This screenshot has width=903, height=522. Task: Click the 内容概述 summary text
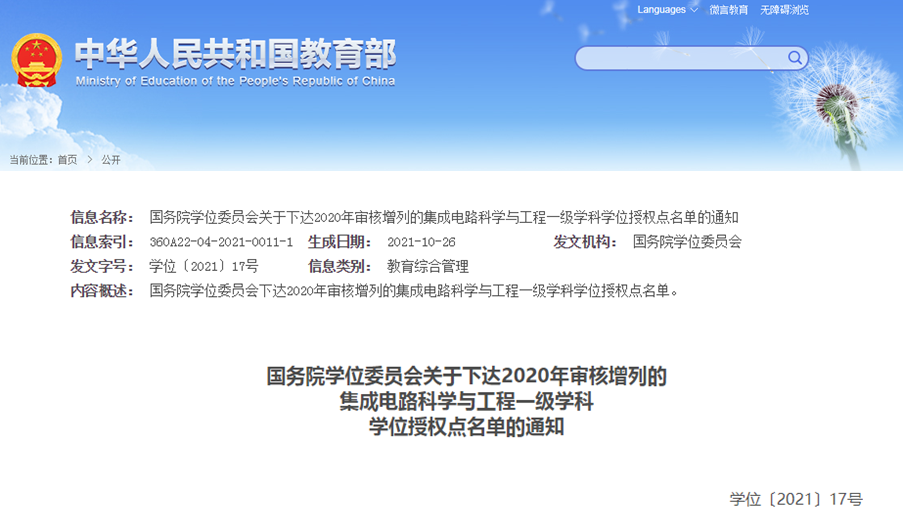click(414, 290)
